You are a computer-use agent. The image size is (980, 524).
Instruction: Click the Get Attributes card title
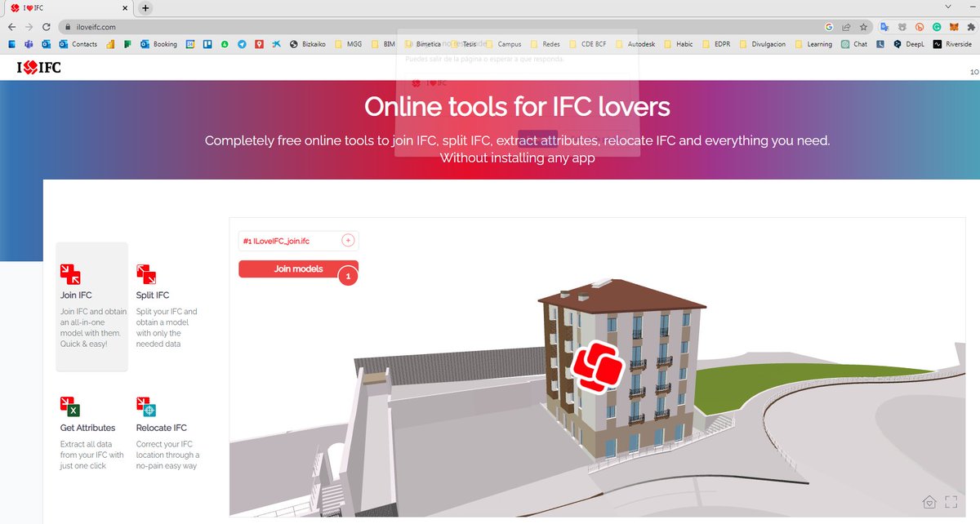coord(87,428)
